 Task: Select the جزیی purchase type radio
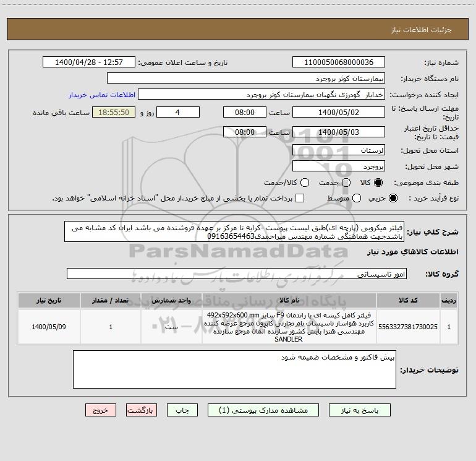tap(393, 198)
